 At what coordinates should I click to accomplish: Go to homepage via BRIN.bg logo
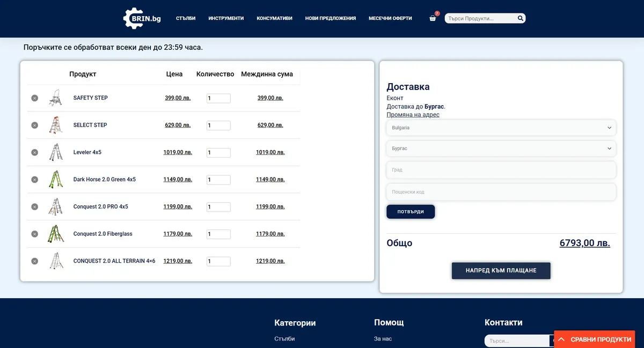(x=142, y=18)
